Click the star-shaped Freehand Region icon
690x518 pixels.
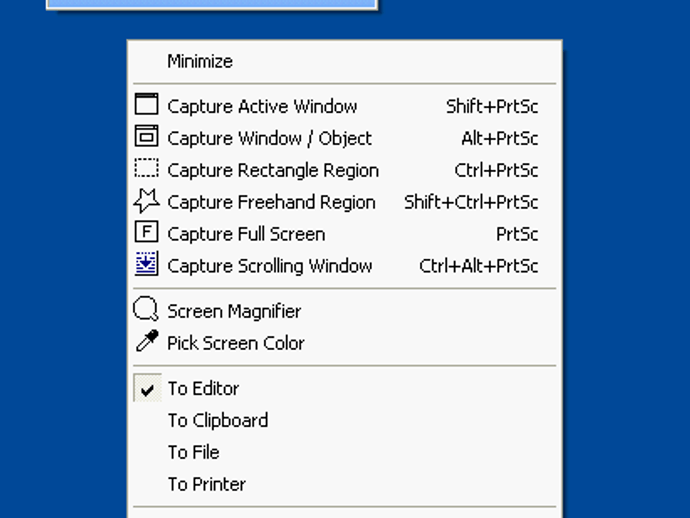[146, 201]
